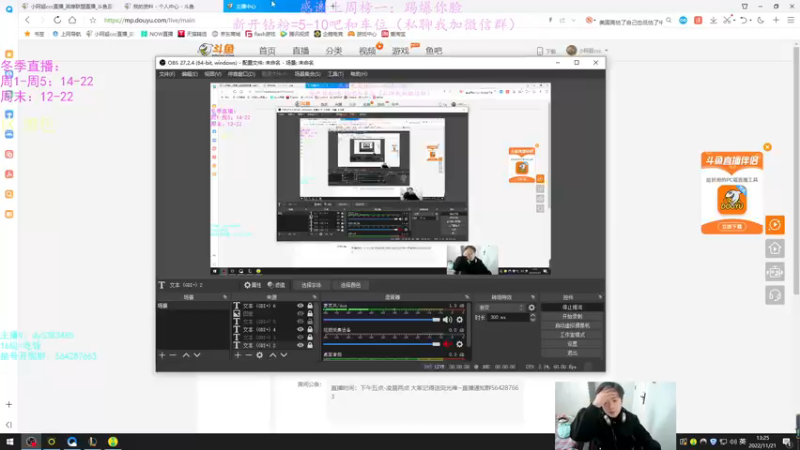Open OBS 文件(F) menu

click(167, 74)
